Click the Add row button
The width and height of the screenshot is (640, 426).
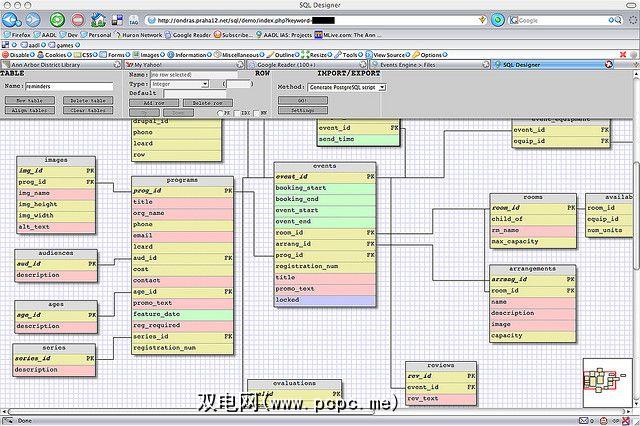coord(154,103)
